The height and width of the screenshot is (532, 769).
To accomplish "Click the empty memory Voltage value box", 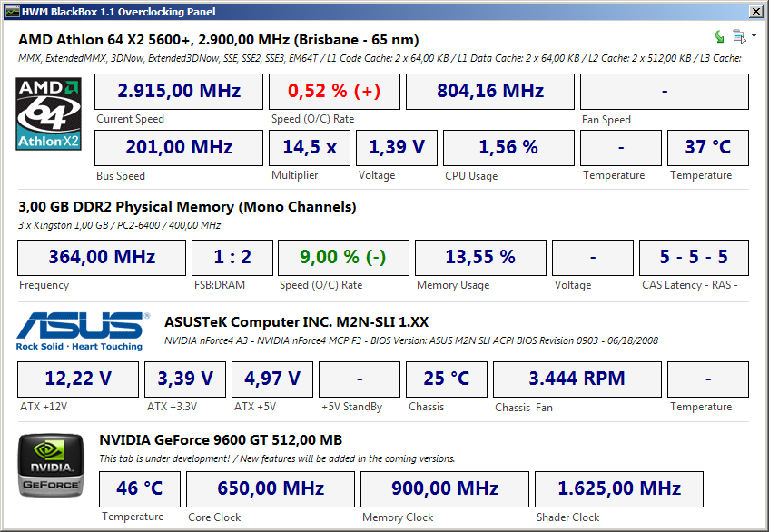I will (593, 258).
